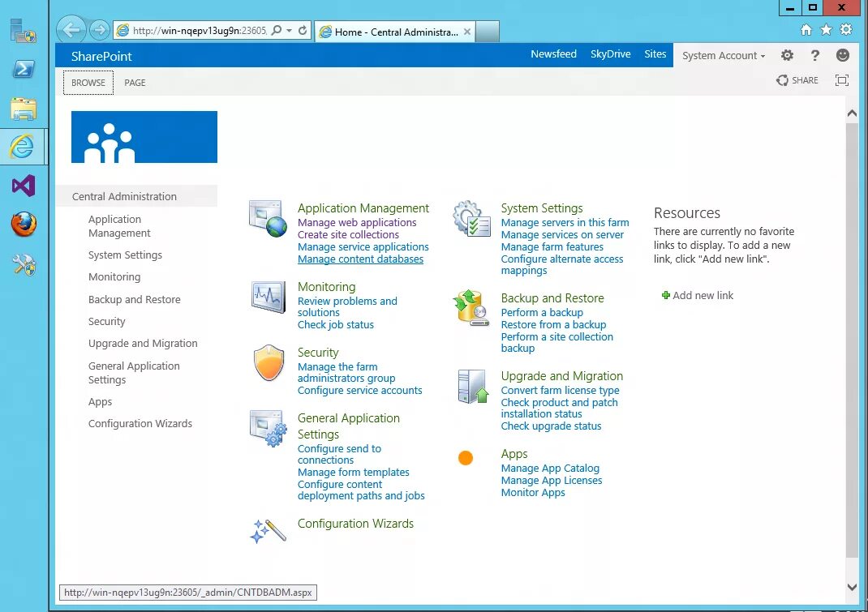Open Manage farm features link

click(x=552, y=246)
